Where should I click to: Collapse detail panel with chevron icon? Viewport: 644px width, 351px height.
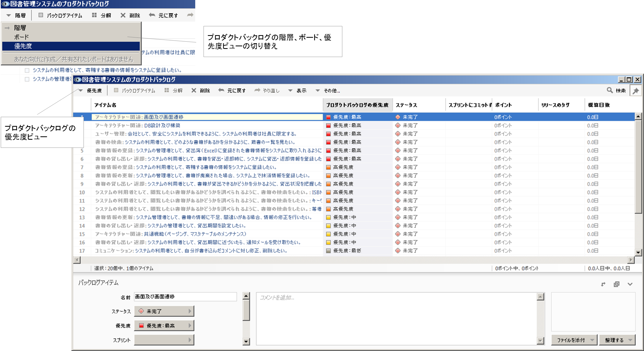pos(630,284)
